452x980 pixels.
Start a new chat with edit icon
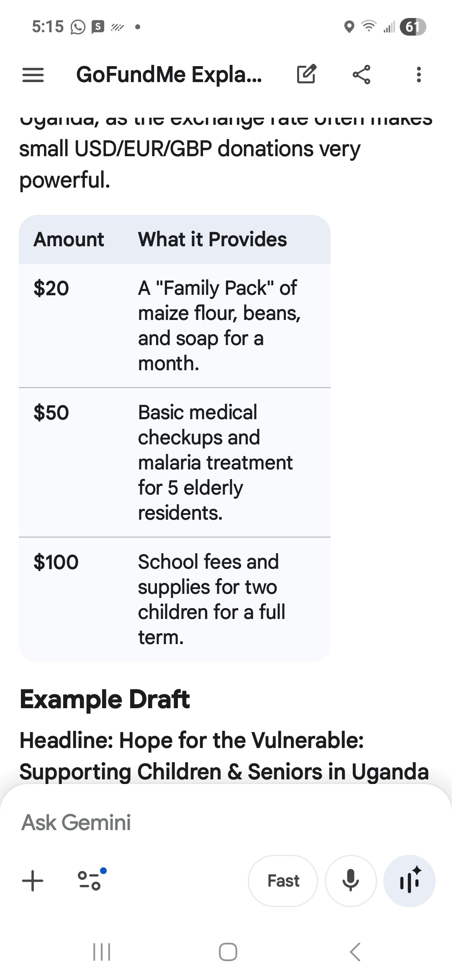(306, 75)
